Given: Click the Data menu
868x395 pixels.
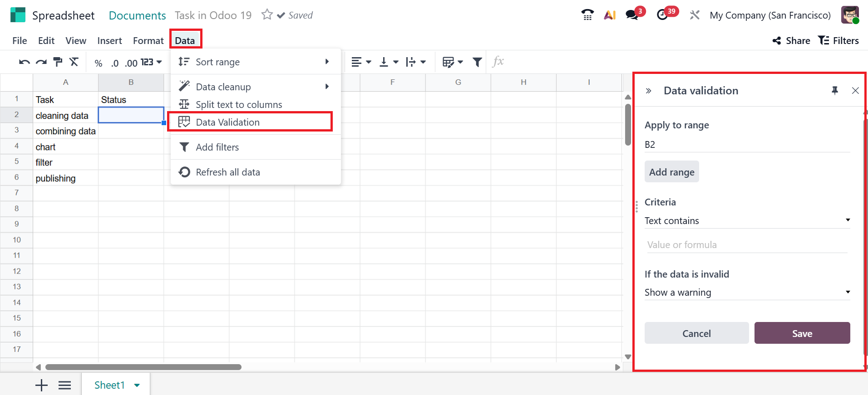Looking at the screenshot, I should 185,41.
